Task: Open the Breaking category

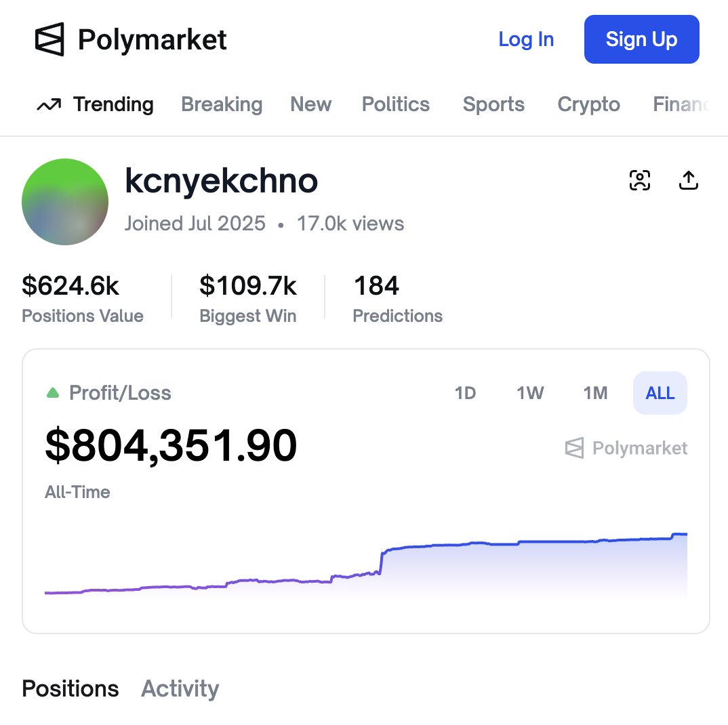Action: tap(222, 104)
